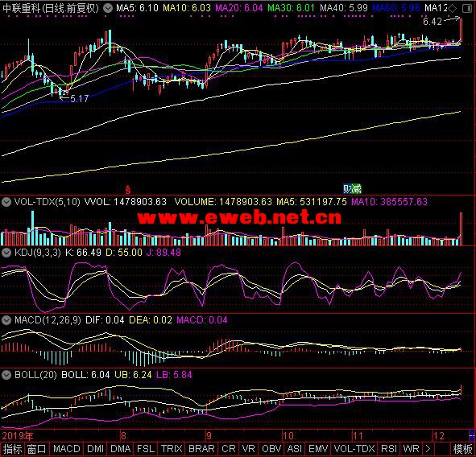Click the red S marker on chart
The image size is (476, 457).
click(x=128, y=190)
